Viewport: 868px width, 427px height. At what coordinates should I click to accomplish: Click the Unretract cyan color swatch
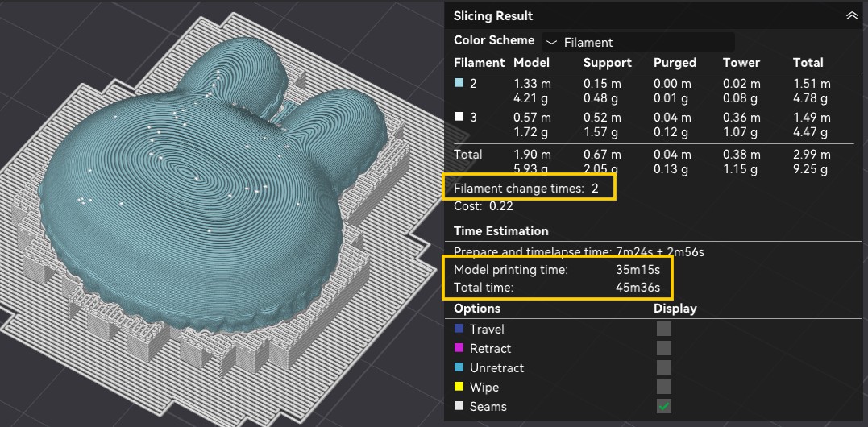pos(459,367)
